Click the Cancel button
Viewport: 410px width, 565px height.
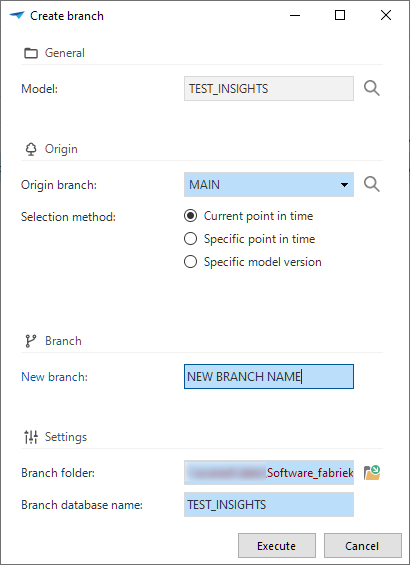[x=362, y=546]
